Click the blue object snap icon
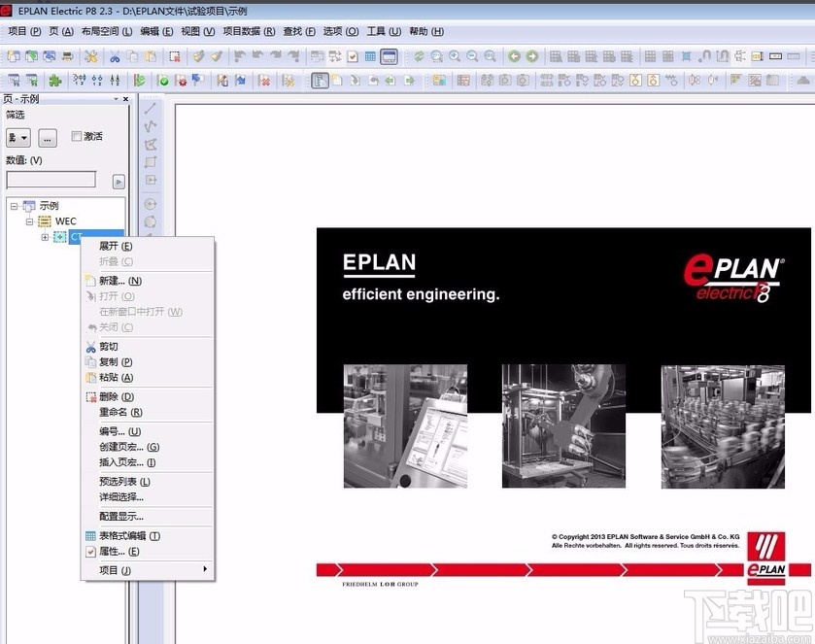 pos(687,56)
